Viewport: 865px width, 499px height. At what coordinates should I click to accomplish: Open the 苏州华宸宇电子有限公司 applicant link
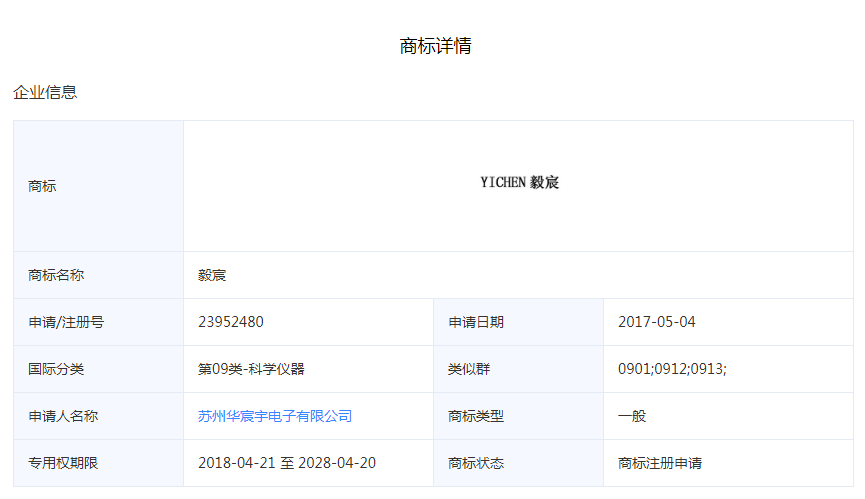(275, 416)
